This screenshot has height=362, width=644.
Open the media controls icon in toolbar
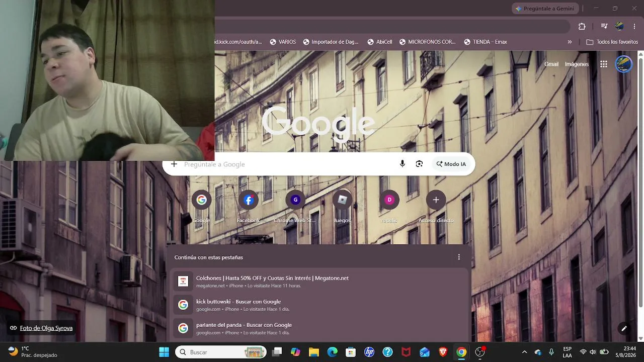(604, 27)
